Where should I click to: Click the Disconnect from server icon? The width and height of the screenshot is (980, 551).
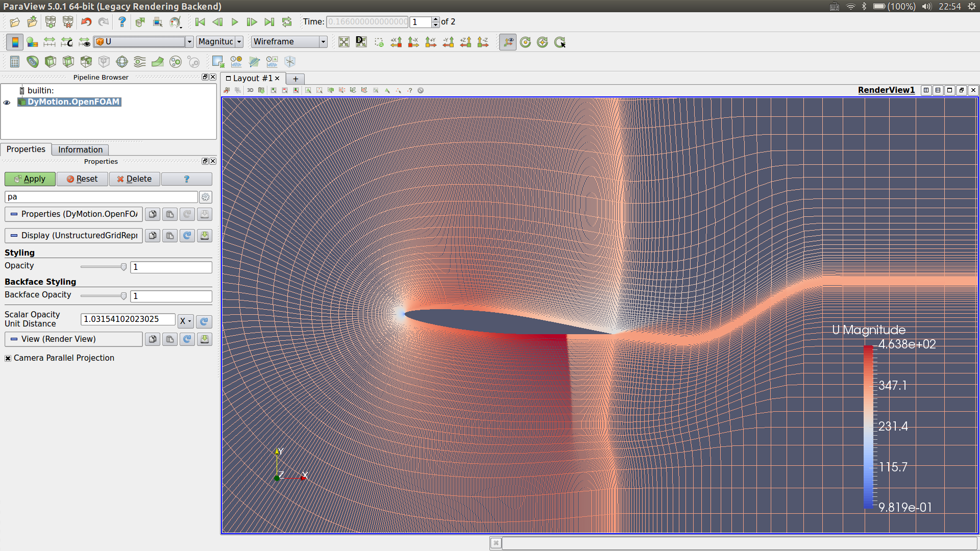[x=67, y=22]
